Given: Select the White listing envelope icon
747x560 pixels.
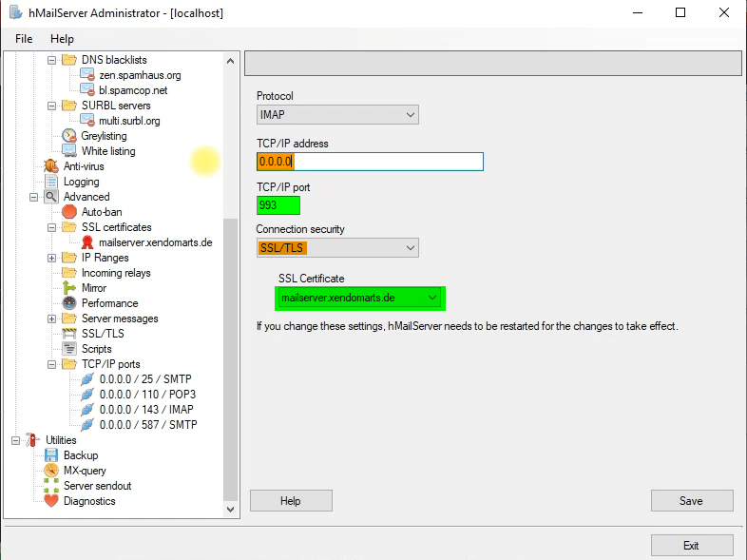Looking at the screenshot, I should 69,151.
